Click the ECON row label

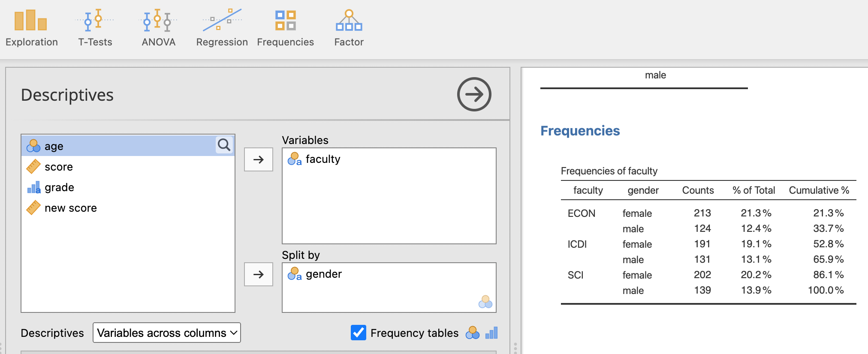click(582, 213)
